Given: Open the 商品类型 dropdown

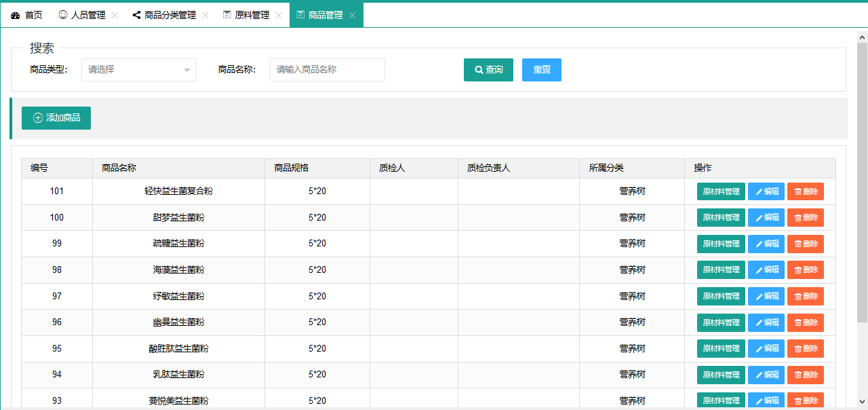Looking at the screenshot, I should (139, 70).
